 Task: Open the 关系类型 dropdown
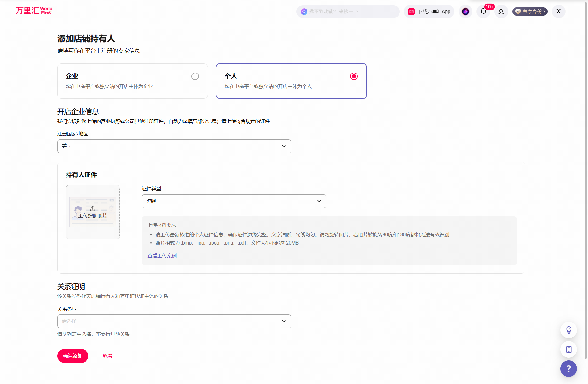pyautogui.click(x=174, y=321)
